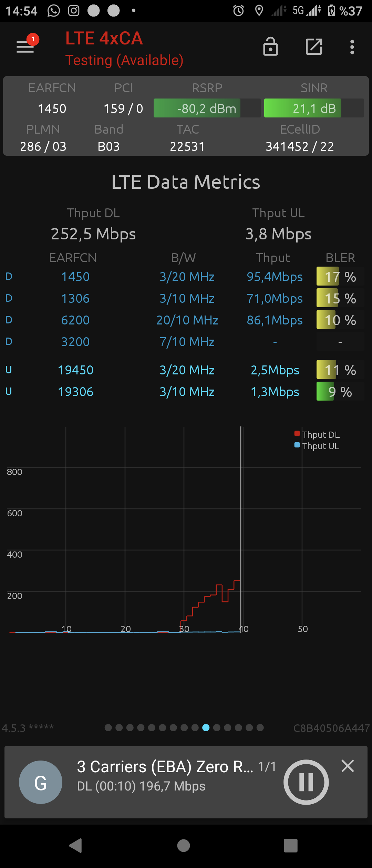Open the hamburger menu with notification badge

pyautogui.click(x=26, y=45)
